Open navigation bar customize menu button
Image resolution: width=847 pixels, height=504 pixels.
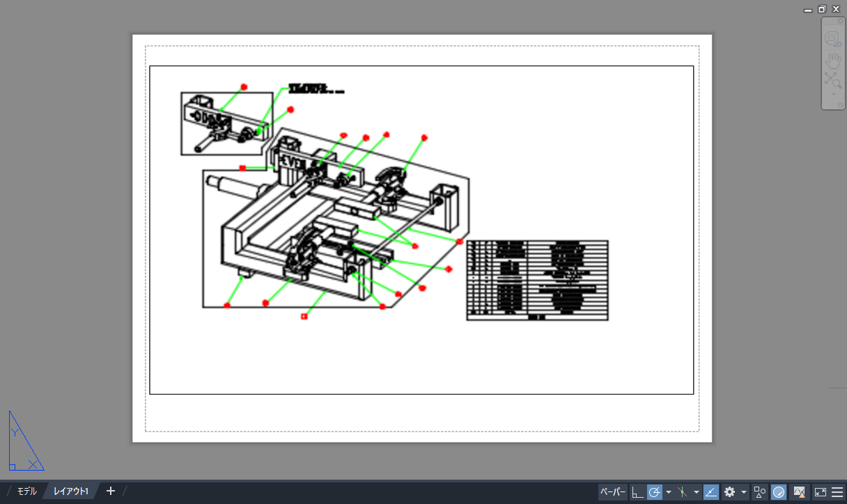840,105
